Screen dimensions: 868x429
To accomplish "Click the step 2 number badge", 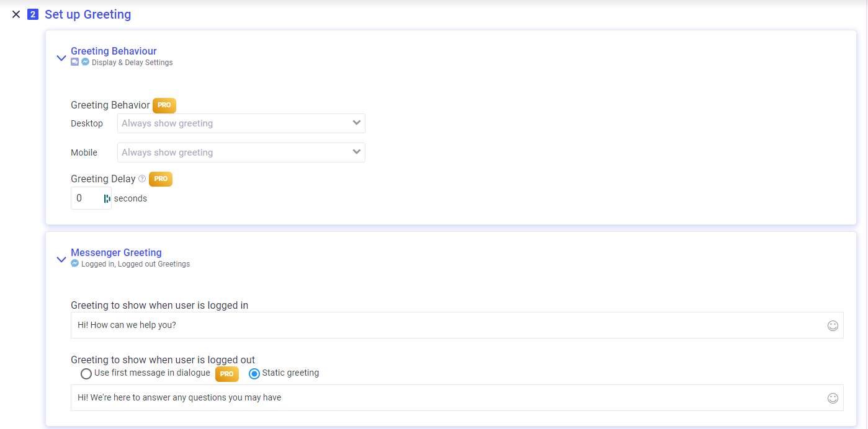I will pyautogui.click(x=33, y=14).
